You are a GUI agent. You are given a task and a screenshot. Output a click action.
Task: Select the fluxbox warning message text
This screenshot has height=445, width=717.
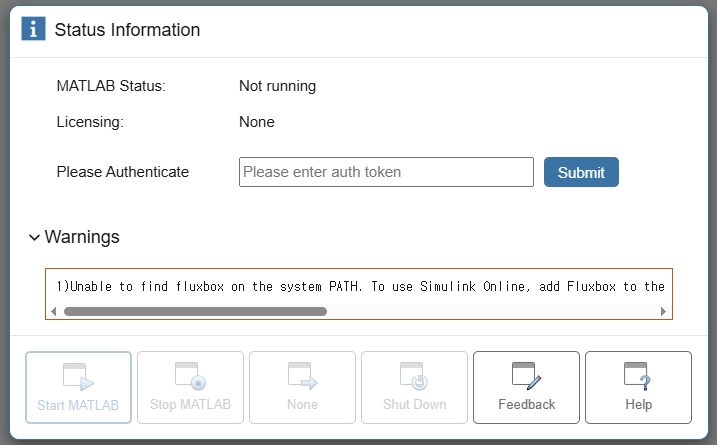(x=360, y=287)
